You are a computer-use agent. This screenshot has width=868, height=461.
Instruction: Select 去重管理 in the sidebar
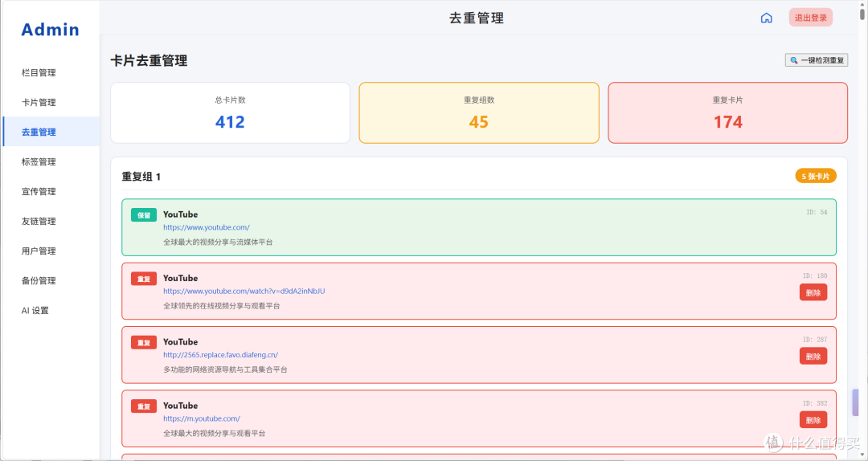coord(51,132)
